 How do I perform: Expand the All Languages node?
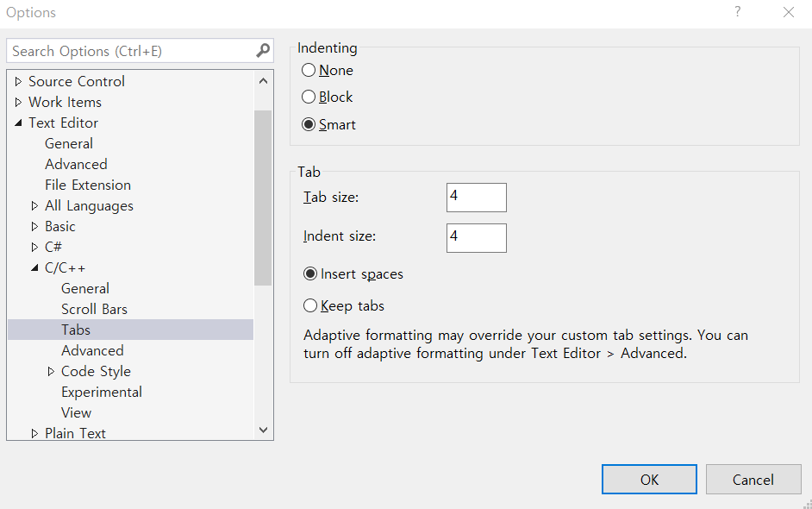(34, 206)
